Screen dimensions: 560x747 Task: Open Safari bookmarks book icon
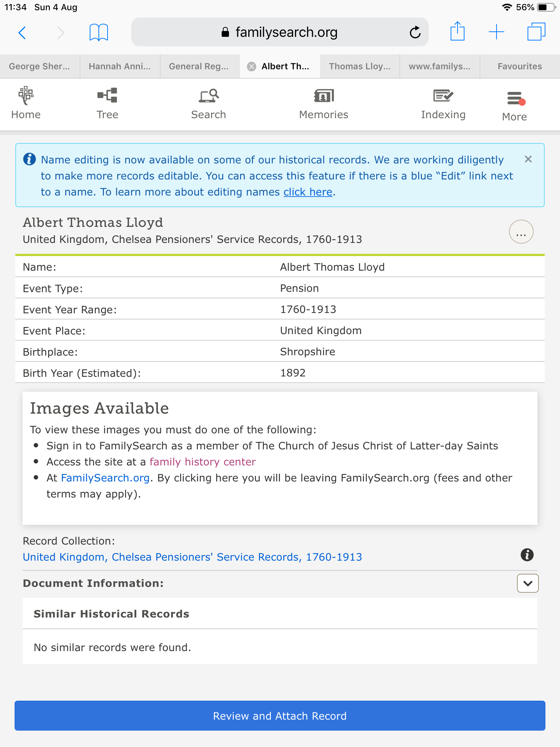(99, 32)
